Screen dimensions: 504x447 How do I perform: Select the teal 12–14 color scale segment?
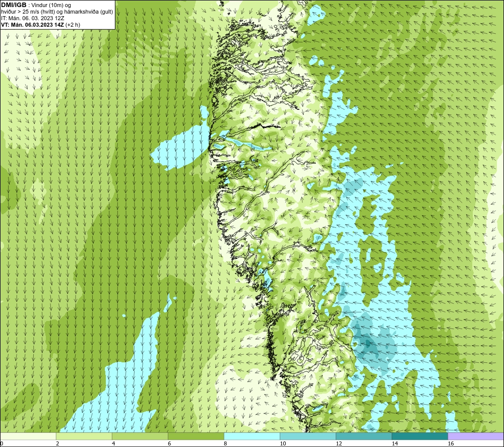click(x=363, y=436)
